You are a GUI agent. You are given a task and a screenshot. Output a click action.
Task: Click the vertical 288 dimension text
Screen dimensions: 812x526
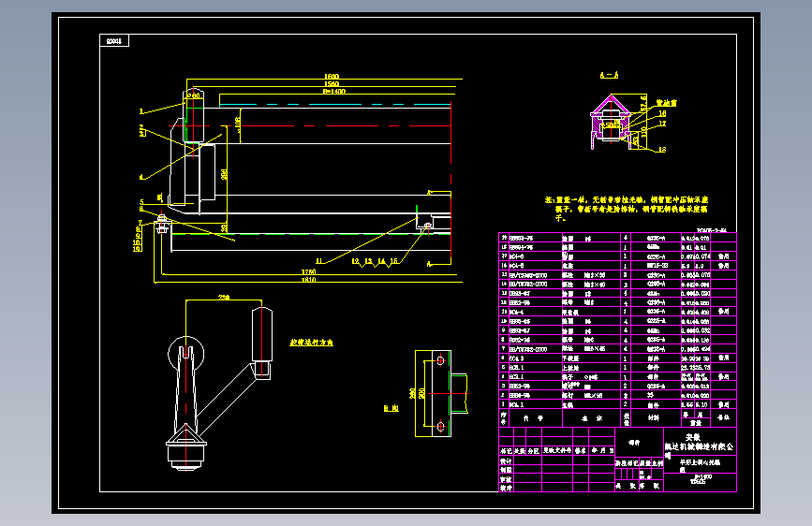tap(224, 174)
